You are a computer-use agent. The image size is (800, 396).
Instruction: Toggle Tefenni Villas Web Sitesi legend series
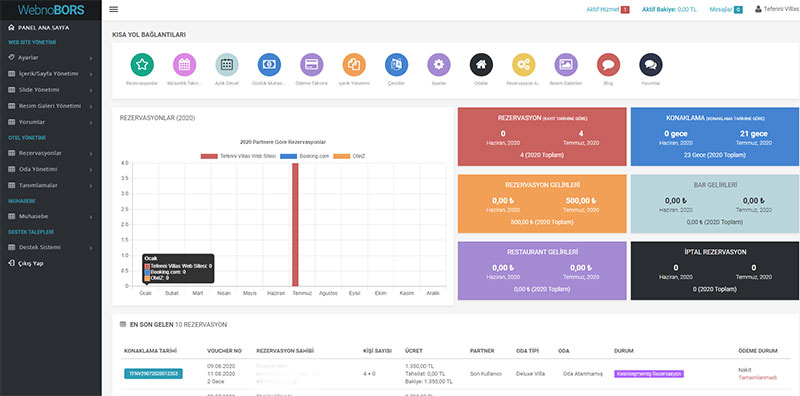(238, 156)
